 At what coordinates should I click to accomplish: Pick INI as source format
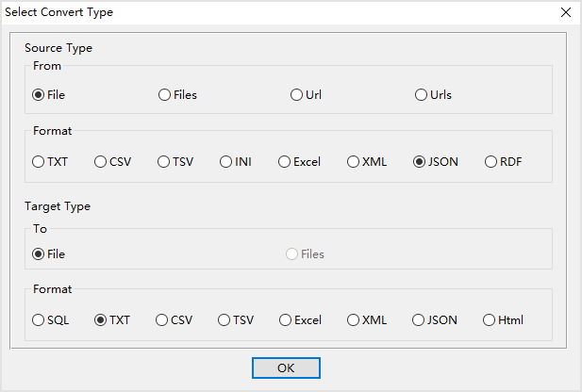(226, 161)
